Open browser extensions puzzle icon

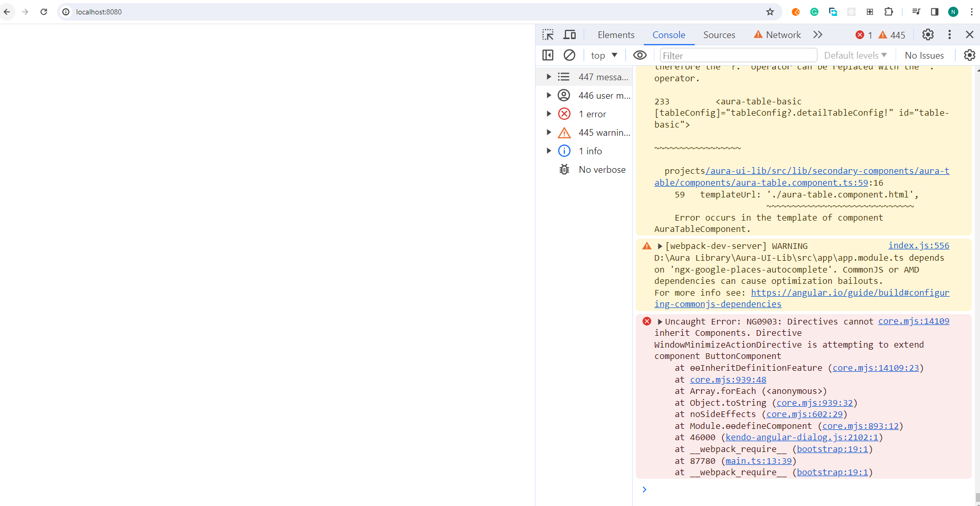click(x=888, y=12)
